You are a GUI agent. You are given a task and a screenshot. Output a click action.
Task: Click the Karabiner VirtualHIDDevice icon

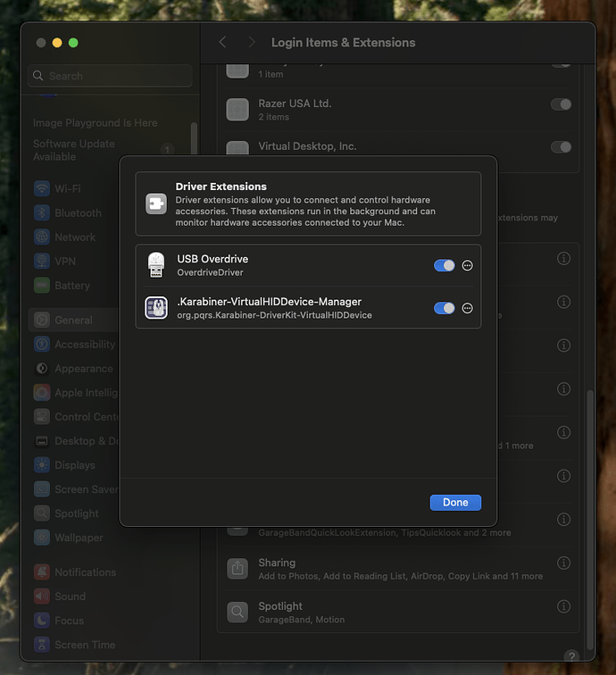coord(156,308)
